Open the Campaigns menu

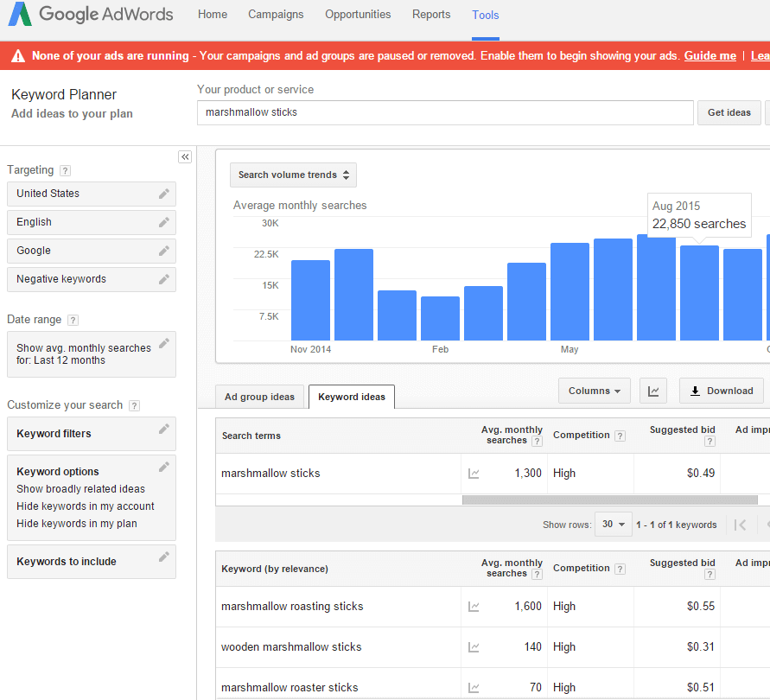coord(276,15)
